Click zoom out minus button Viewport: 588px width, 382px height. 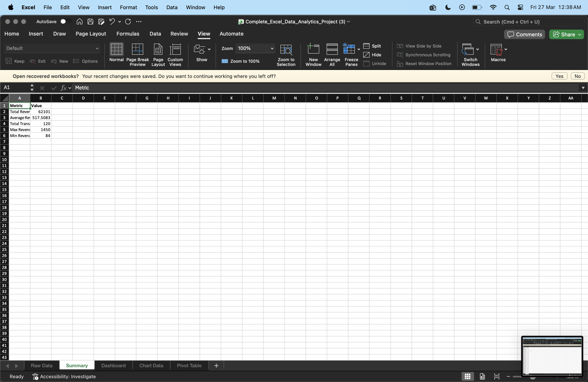[x=508, y=377]
